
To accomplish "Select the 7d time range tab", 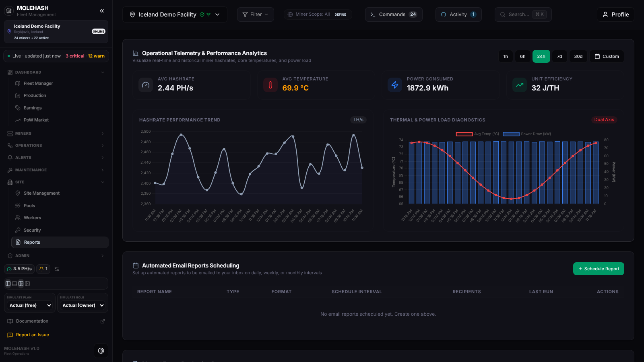I will 559,56.
